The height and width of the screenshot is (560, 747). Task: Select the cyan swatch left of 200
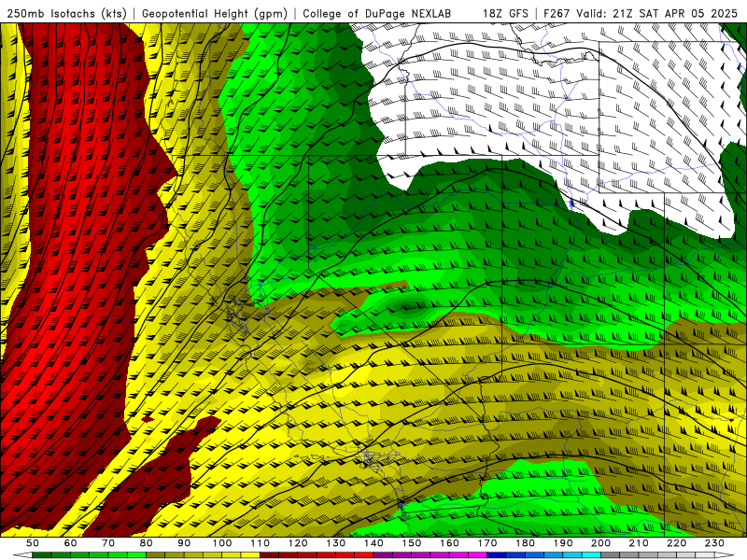point(591,555)
